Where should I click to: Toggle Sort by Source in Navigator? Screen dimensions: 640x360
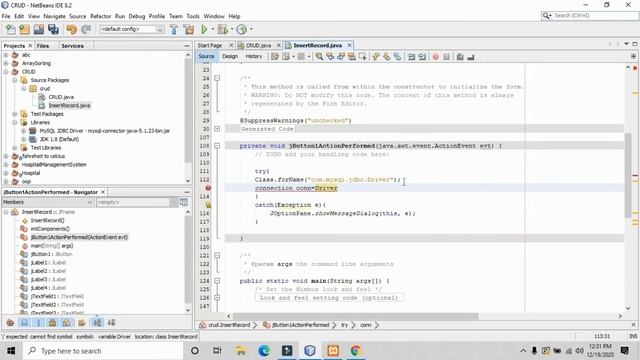pos(111,323)
